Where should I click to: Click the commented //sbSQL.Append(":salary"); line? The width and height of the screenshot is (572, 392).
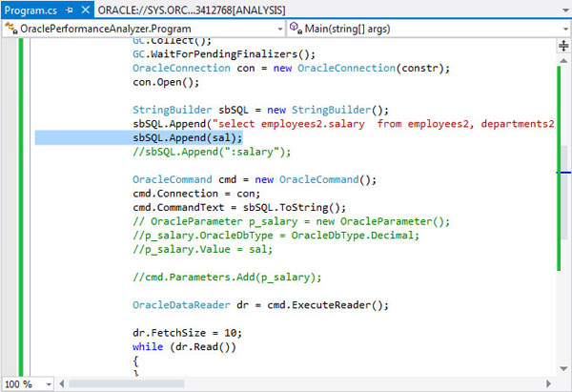pyautogui.click(x=212, y=152)
